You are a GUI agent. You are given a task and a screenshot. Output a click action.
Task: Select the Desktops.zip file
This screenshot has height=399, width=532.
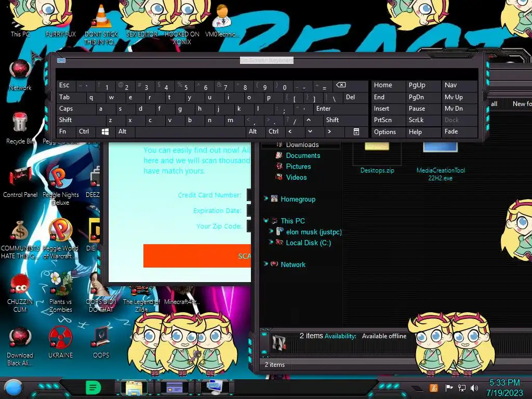(377, 159)
